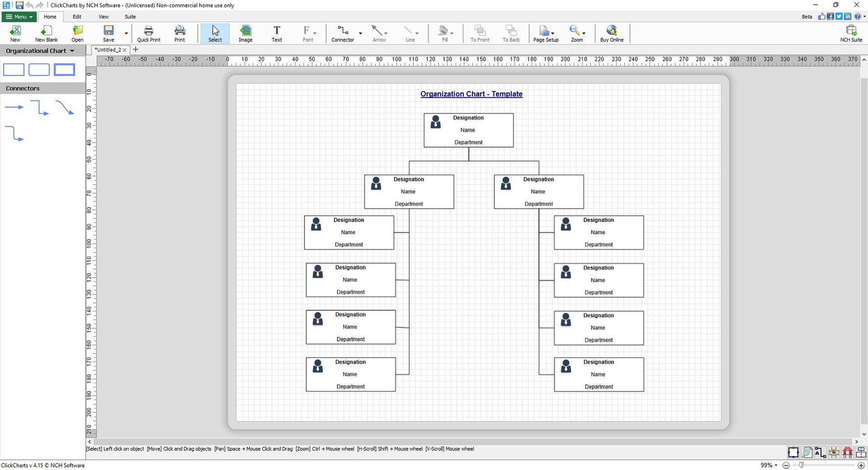Click the Print toolbar icon

180,33
